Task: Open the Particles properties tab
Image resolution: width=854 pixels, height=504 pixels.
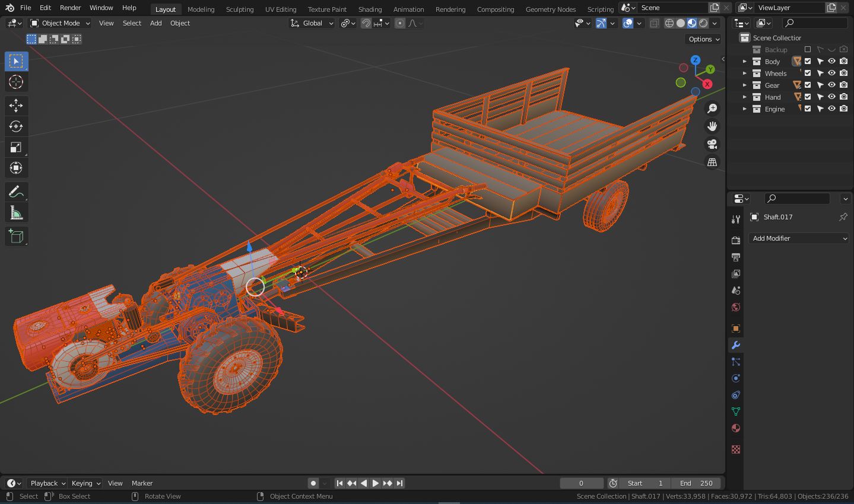Action: (x=736, y=361)
